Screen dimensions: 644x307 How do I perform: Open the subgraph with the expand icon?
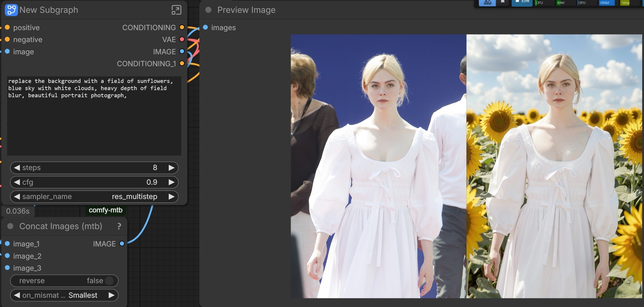[x=176, y=10]
